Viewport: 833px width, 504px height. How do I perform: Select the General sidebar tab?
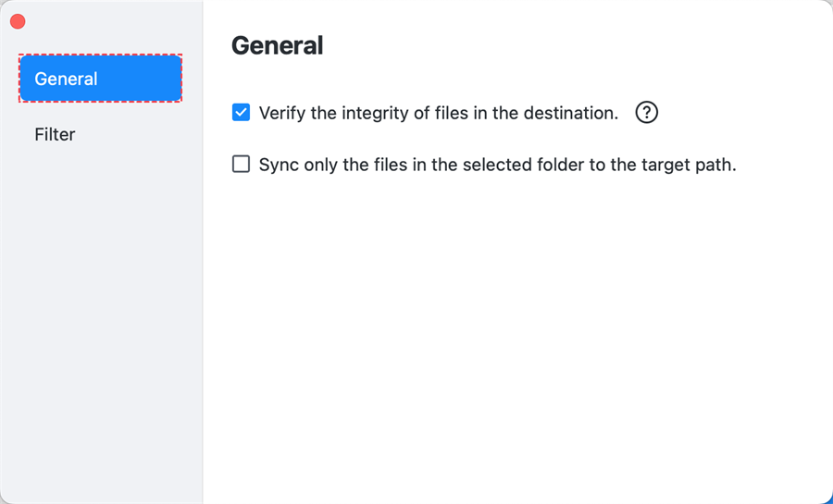(100, 79)
